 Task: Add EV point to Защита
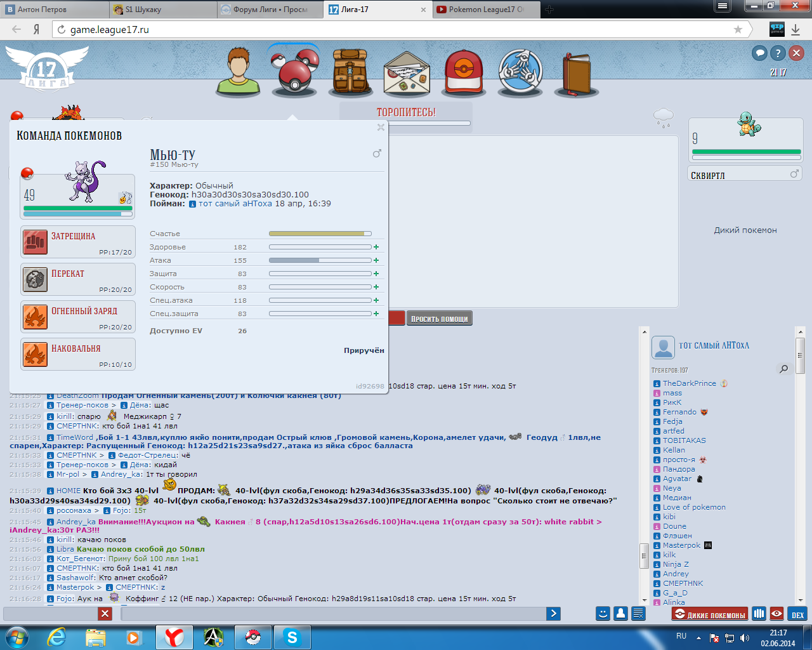[x=376, y=274]
